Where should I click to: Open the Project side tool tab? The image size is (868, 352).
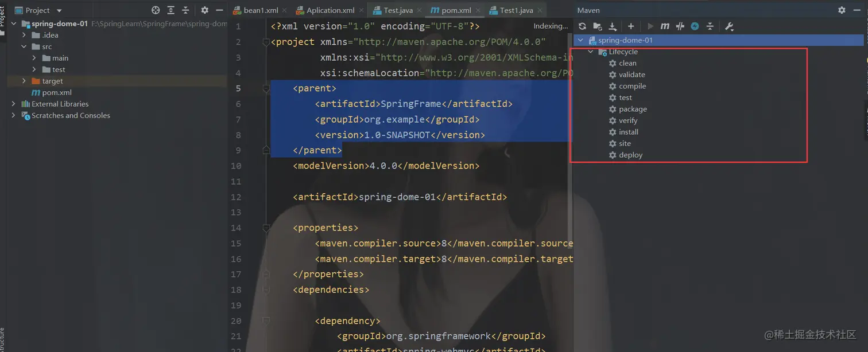(x=3, y=16)
